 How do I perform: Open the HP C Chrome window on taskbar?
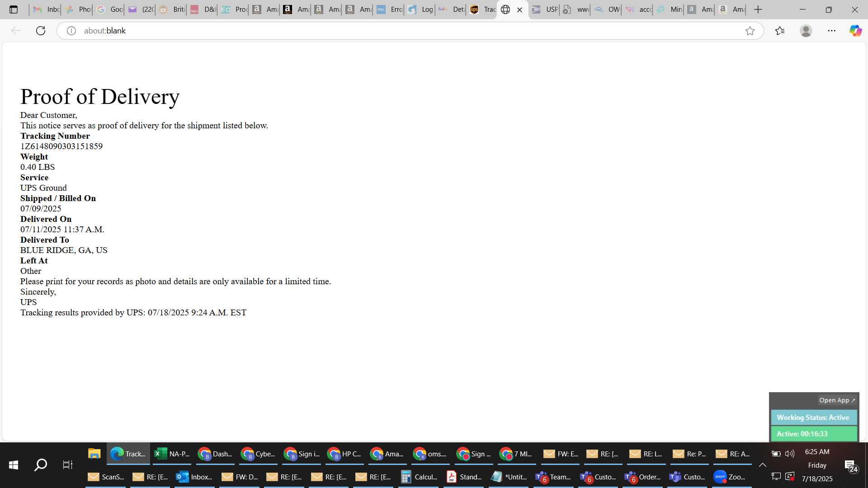click(x=344, y=454)
